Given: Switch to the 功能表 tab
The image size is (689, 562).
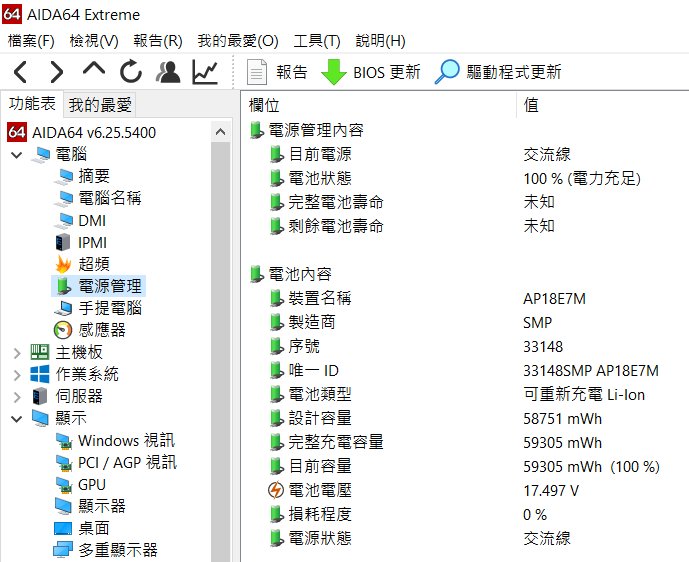Looking at the screenshot, I should 32,104.
